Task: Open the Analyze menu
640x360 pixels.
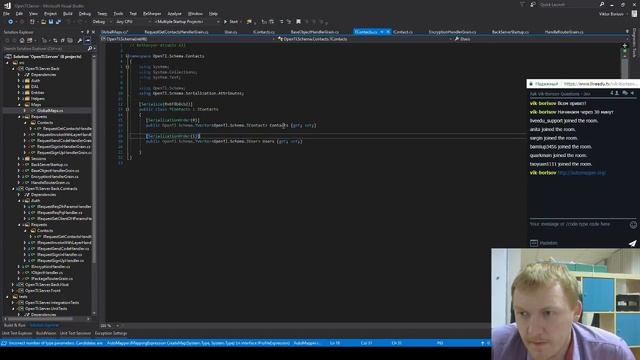Action: 175,13
